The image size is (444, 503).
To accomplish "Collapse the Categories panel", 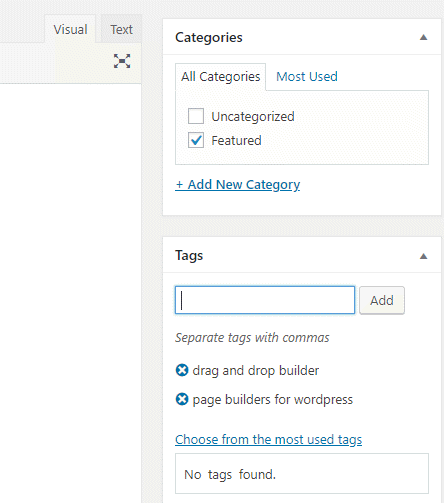I will [423, 37].
